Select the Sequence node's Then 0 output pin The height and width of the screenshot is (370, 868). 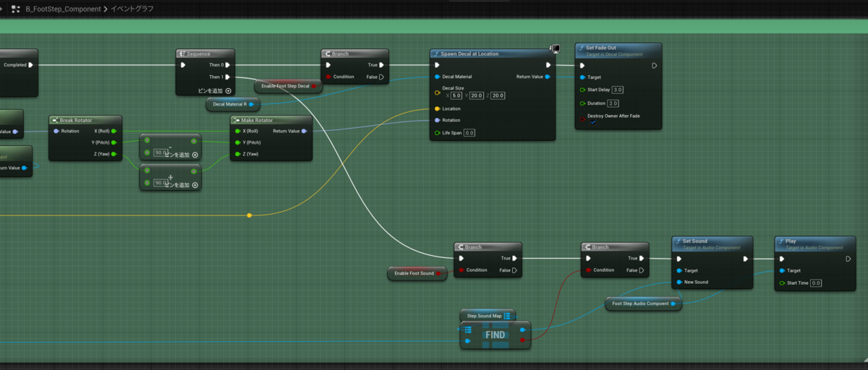228,65
